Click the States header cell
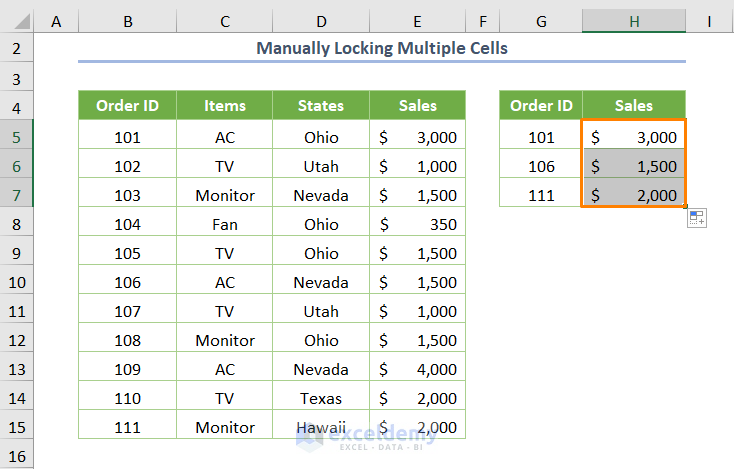Screen dimensions: 734x469 tap(321, 105)
